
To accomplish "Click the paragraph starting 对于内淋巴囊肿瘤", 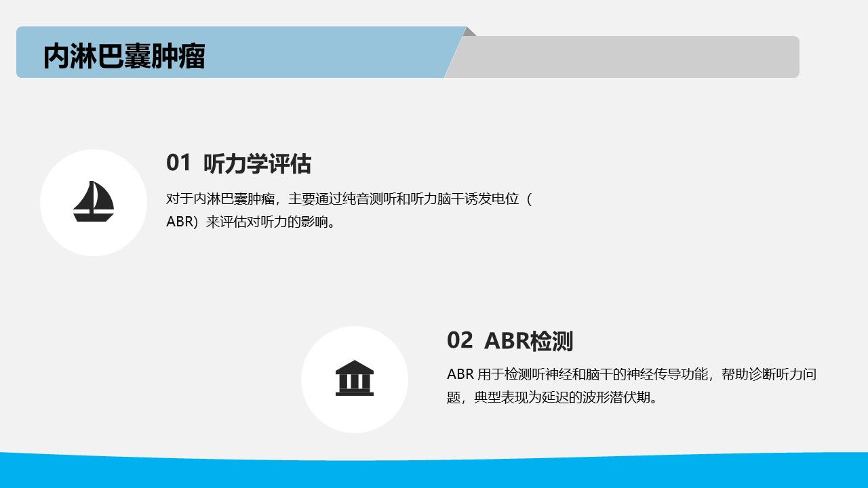I will 350,210.
